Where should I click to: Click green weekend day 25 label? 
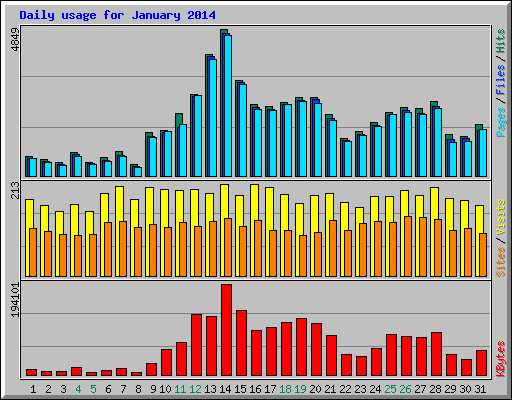click(390, 389)
